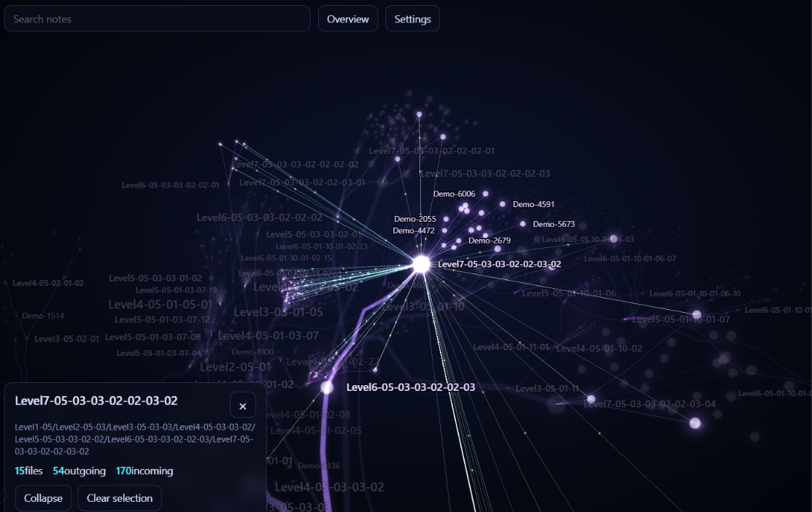Click the Level5-05-03-03-02-01 label
The width and height of the screenshot is (812, 512).
[x=314, y=234]
